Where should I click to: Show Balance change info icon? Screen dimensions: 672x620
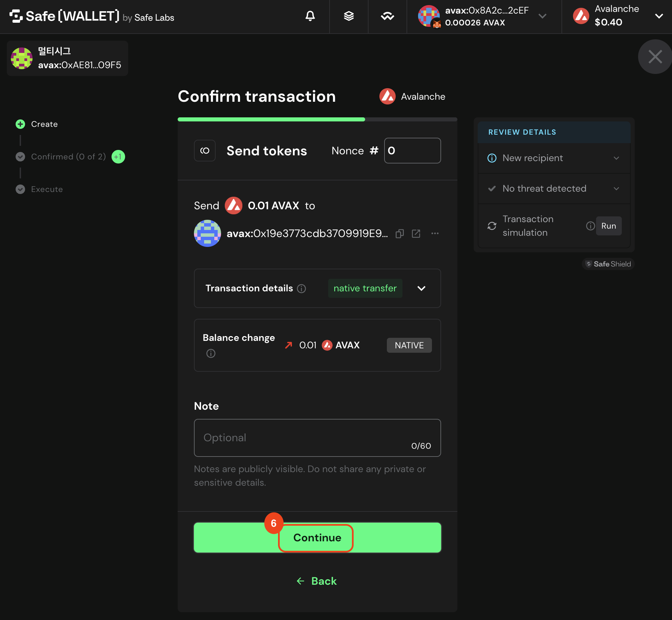click(x=211, y=353)
